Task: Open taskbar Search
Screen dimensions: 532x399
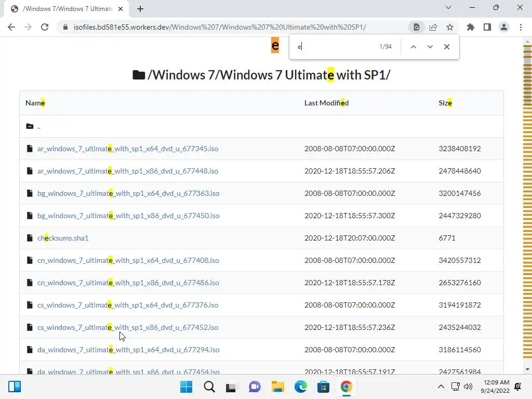Action: click(x=209, y=387)
